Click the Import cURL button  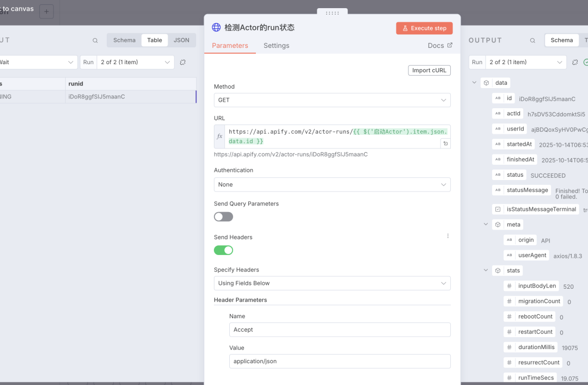click(x=429, y=70)
